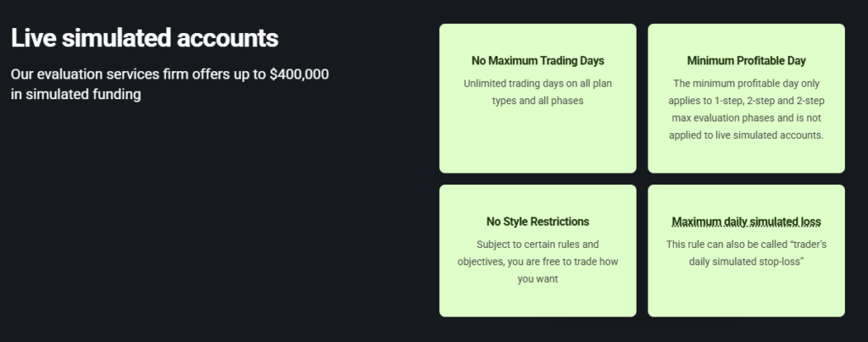
Task: Click "The minimum profitable day only" text line
Action: tap(746, 83)
